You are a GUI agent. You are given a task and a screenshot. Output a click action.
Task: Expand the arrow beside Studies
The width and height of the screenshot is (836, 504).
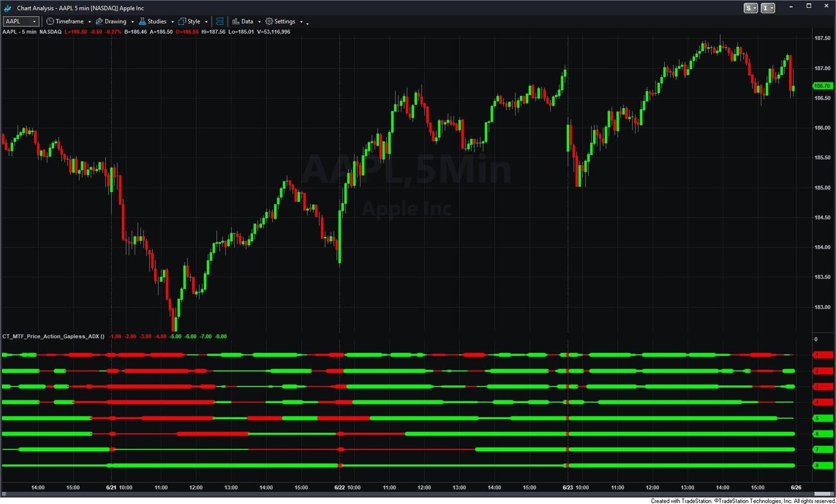[172, 22]
